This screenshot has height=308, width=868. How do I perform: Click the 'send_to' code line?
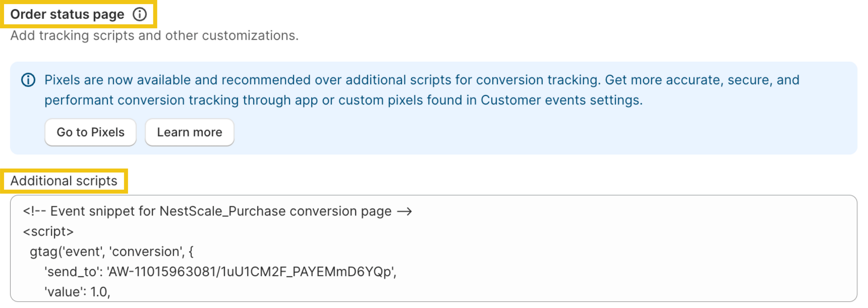[220, 272]
